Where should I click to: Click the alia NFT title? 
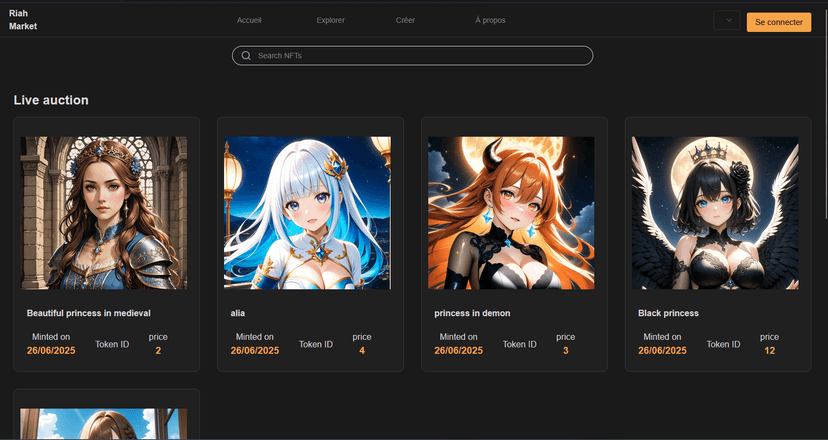[238, 313]
